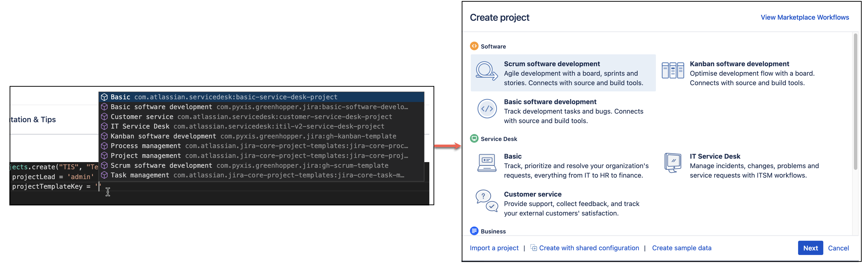868x269 pixels.
Task: Click the Kanban software development board icon
Action: (673, 70)
